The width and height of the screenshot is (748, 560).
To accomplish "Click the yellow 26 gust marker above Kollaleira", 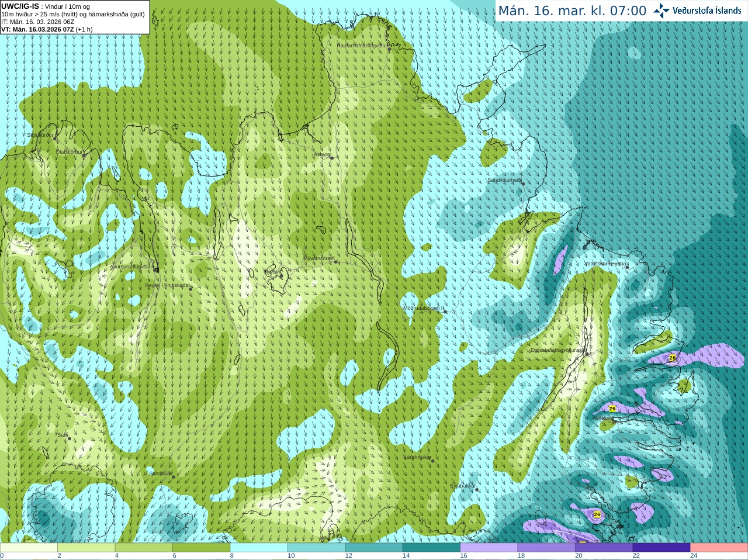I will pos(612,409).
